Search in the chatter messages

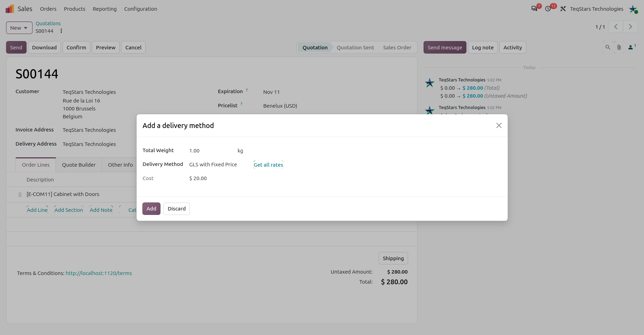pyautogui.click(x=608, y=47)
